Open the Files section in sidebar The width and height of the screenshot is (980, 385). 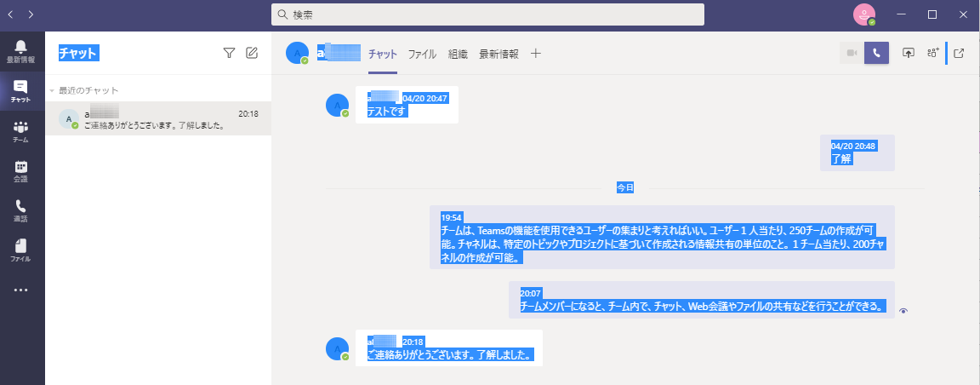pos(20,250)
